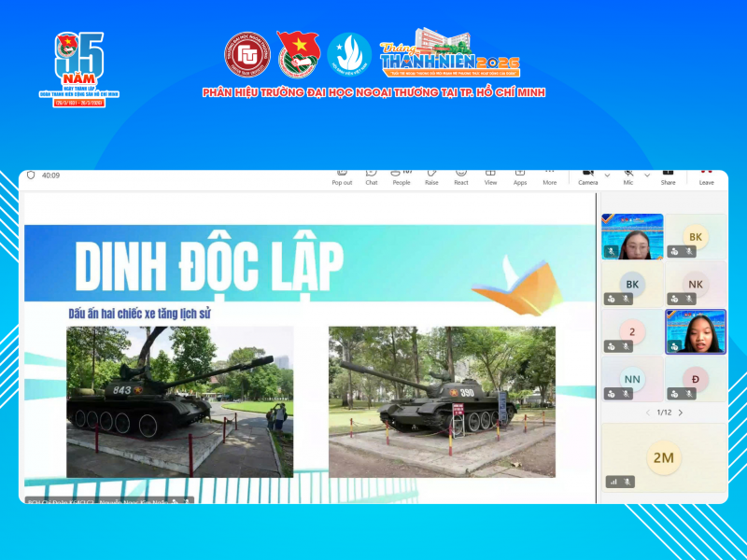Viewport: 747px width, 560px height.
Task: Open the View layout menu
Action: click(x=490, y=175)
